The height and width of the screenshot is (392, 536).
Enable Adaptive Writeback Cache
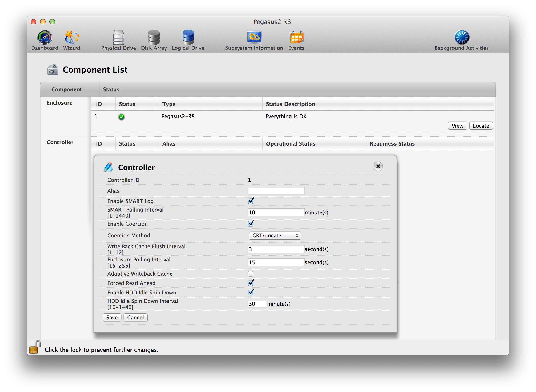250,274
